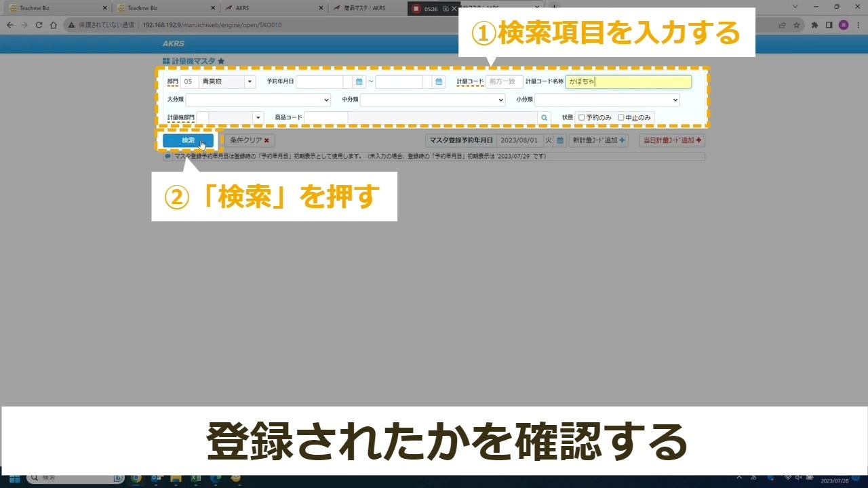Viewport: 868px width, 488px height.
Task: Tick the 中止のみ checkbox
Action: 620,118
